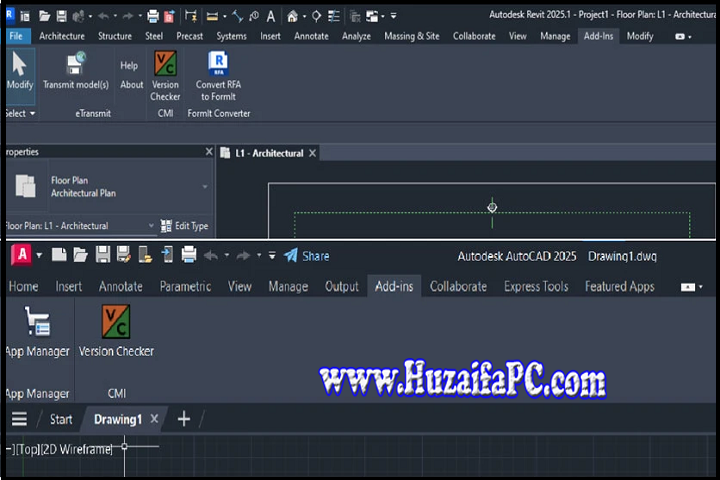Open Default 3D View house icon in Revit
Screen dimensions: 720x480
(x=292, y=17)
